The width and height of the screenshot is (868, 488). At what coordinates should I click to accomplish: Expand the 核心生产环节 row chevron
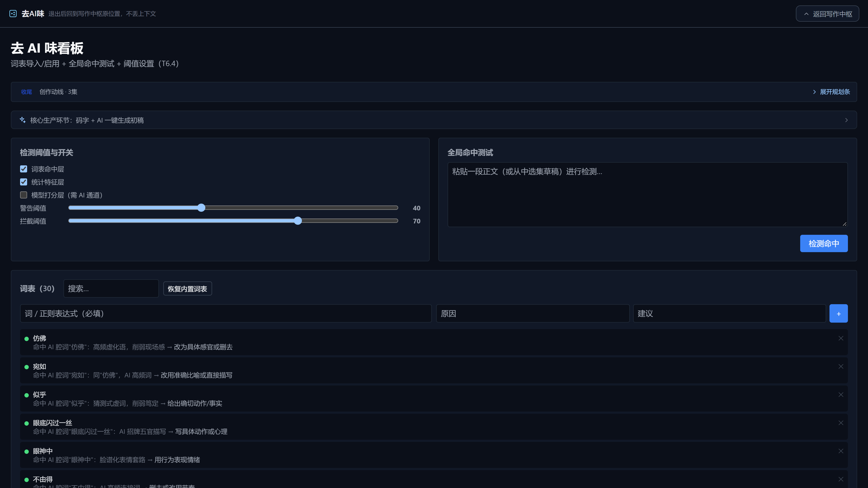point(846,120)
